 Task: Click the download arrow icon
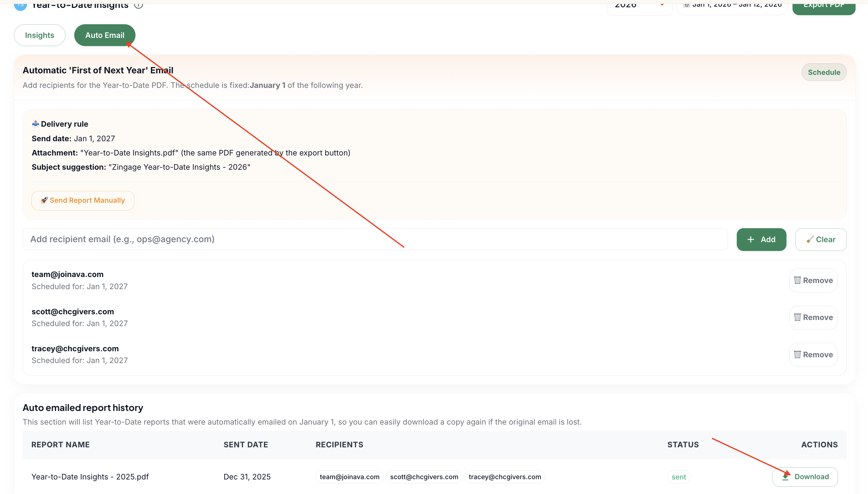click(x=785, y=477)
